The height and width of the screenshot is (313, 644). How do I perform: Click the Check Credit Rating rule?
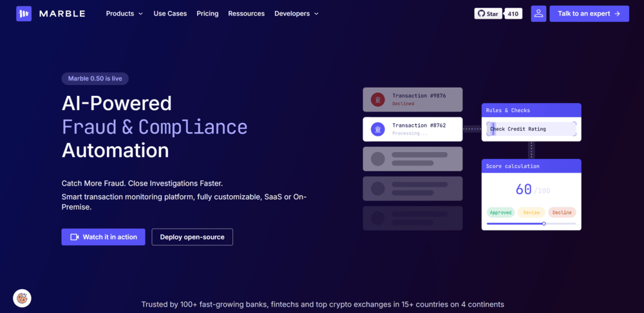click(x=531, y=129)
